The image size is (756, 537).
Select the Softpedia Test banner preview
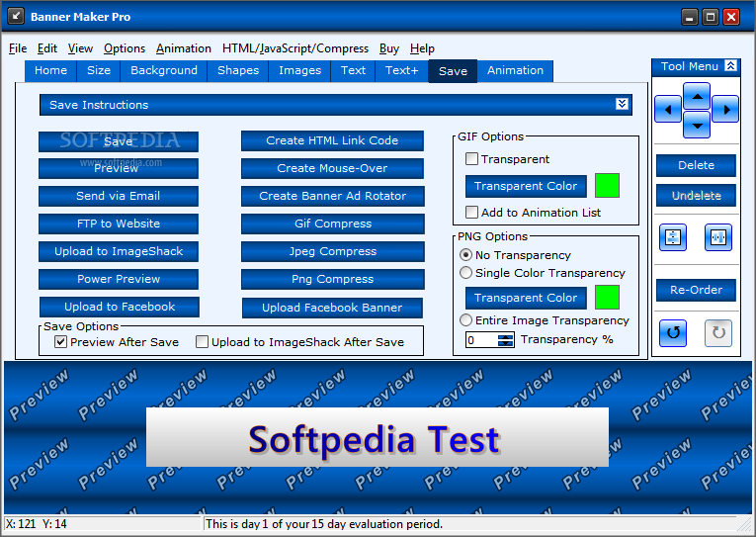point(378,437)
